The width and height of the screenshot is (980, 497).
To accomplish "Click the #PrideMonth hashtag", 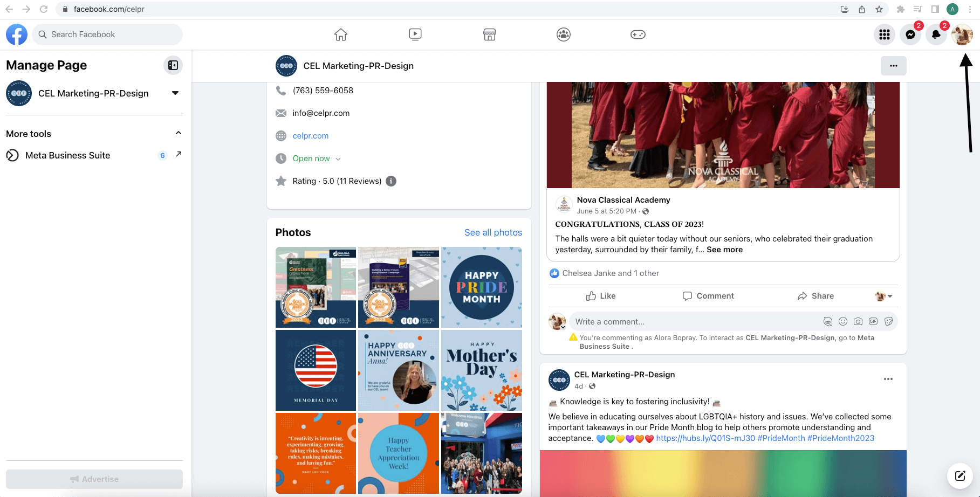I will click(x=781, y=438).
